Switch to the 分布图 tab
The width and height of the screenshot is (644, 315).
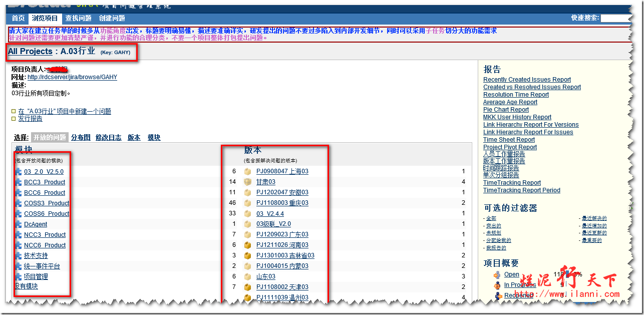[81, 138]
